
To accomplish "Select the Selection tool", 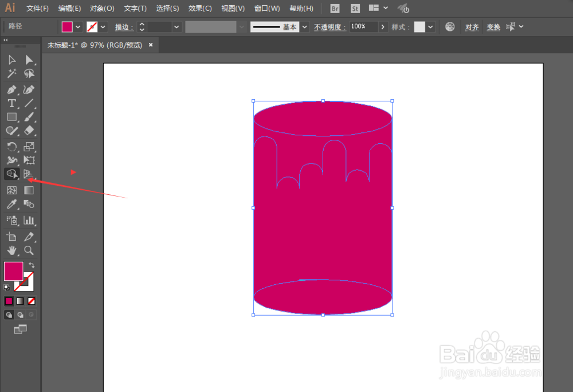I will [11, 60].
